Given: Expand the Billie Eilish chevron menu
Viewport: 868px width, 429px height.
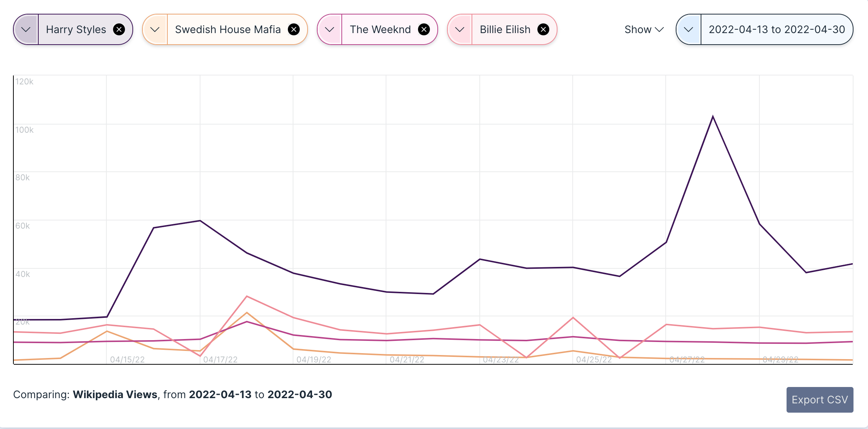Looking at the screenshot, I should click(x=460, y=29).
